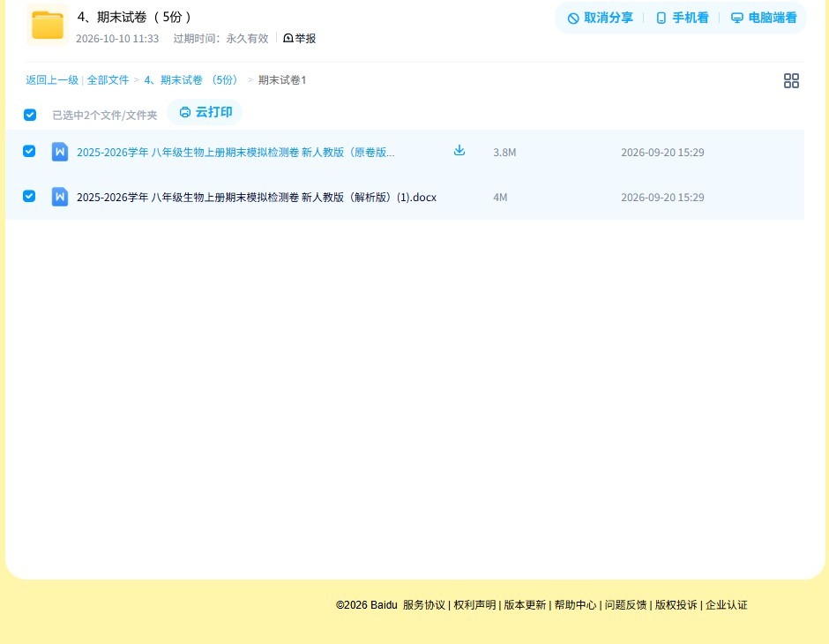
Task: Choose 手机看 to view on phone
Action: click(682, 18)
